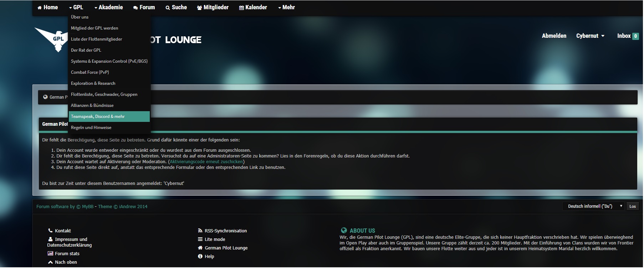Click the RSS-Synchronisation feed icon
The image size is (644, 268).
[200, 231]
